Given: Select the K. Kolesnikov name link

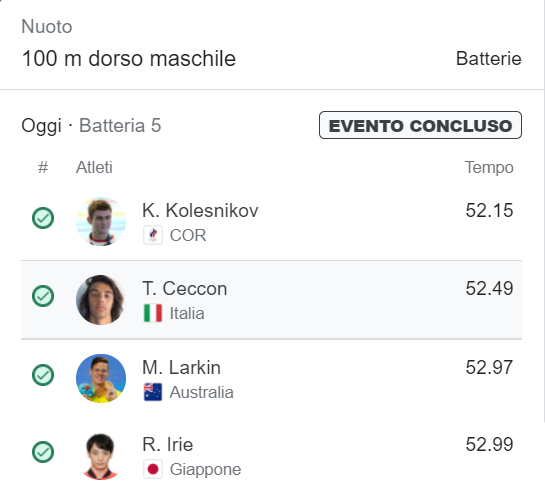Looking at the screenshot, I should 200,210.
